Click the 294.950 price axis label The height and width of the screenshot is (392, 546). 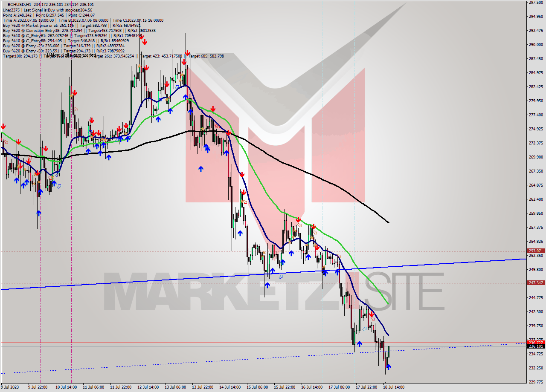(535, 17)
